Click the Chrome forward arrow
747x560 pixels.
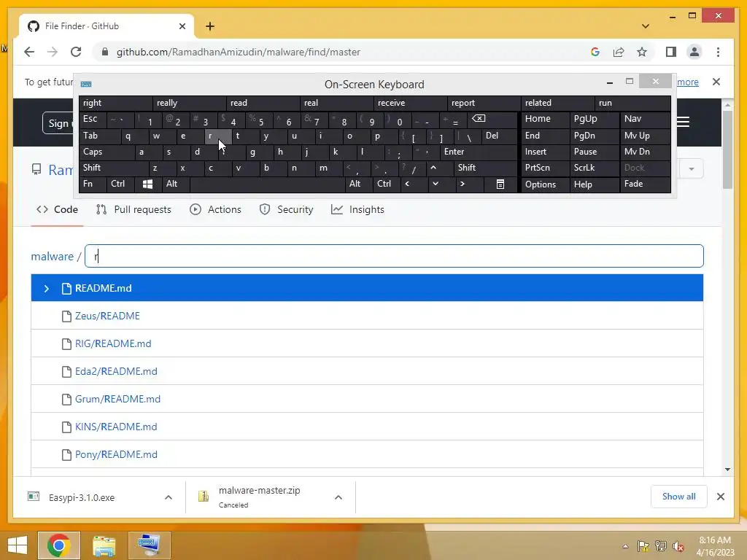click(53, 52)
